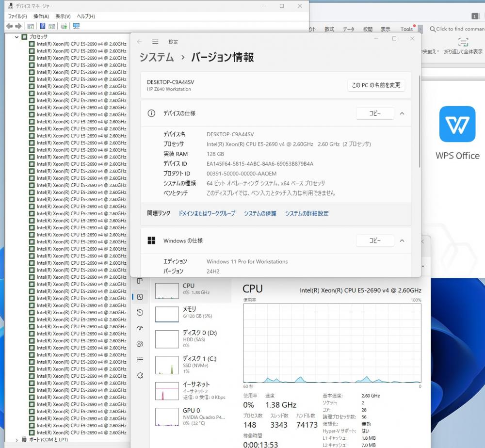The width and height of the screenshot is (485, 448).
Task: Click the device ID value EA145F64-5815-4ABC-84A6-69053B879B4A
Action: coord(260,164)
